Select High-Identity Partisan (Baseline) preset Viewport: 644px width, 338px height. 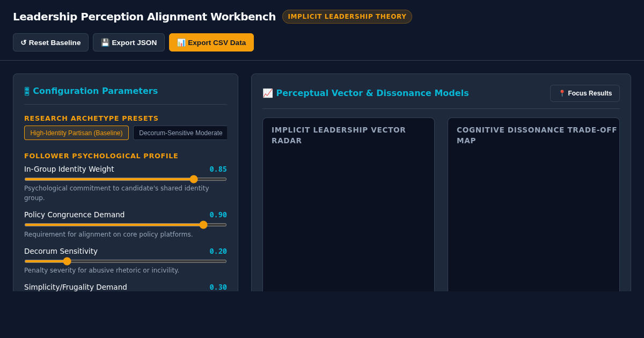[x=76, y=133]
